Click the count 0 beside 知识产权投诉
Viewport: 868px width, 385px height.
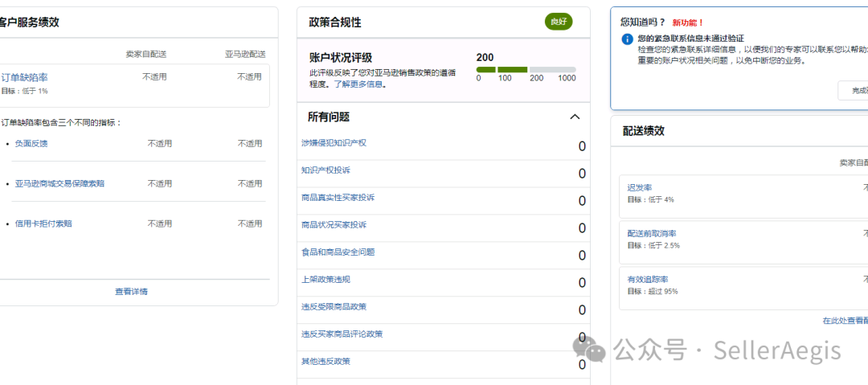click(582, 174)
